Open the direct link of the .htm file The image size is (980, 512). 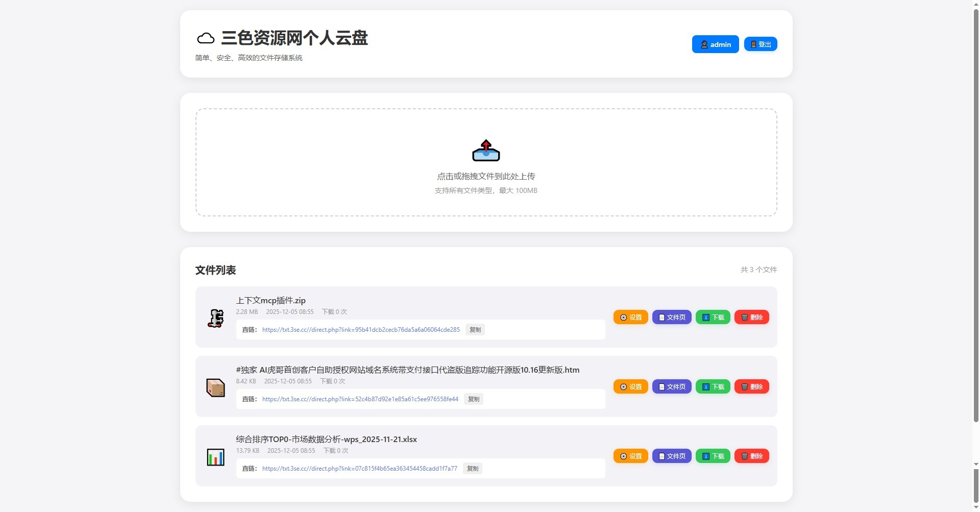tap(360, 399)
